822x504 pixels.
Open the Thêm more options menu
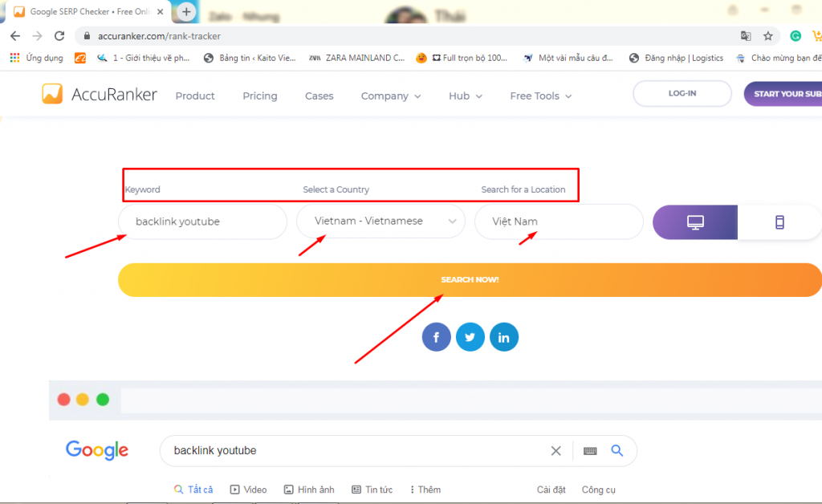[x=425, y=490]
